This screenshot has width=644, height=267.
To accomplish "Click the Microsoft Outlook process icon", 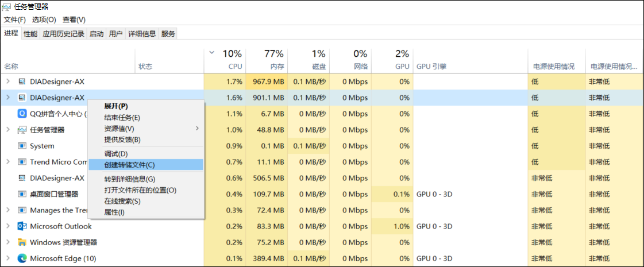I will (x=22, y=226).
